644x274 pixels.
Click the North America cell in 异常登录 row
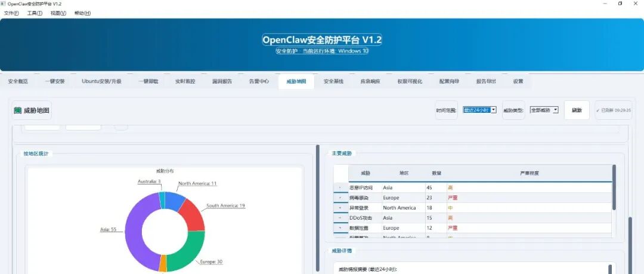tap(404, 208)
